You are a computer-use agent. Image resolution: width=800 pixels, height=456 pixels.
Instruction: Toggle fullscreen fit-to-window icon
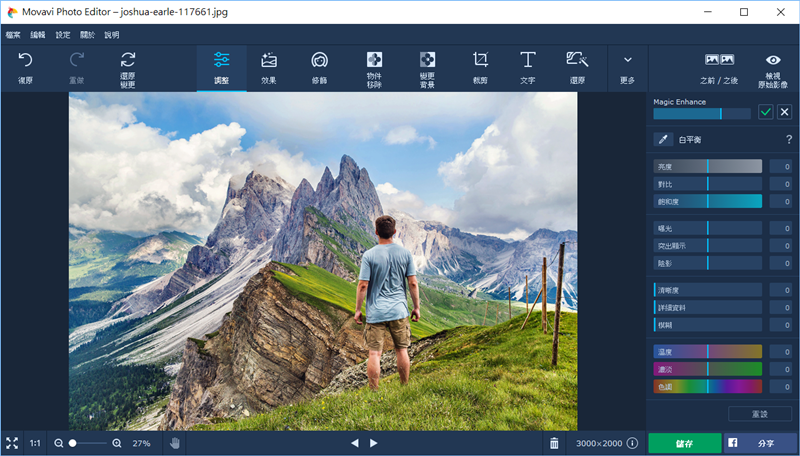(x=12, y=443)
